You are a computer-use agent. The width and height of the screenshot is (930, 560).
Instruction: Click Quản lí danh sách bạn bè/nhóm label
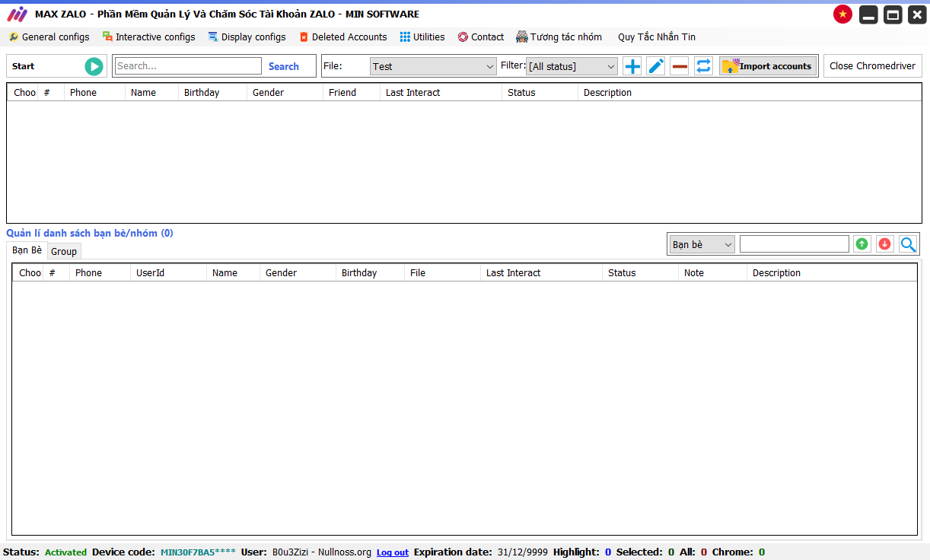(90, 233)
